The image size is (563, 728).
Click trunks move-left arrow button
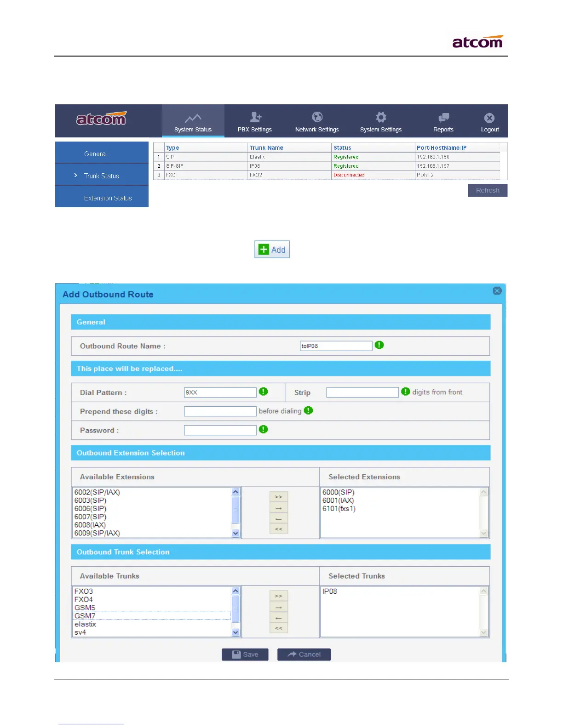pyautogui.click(x=279, y=618)
